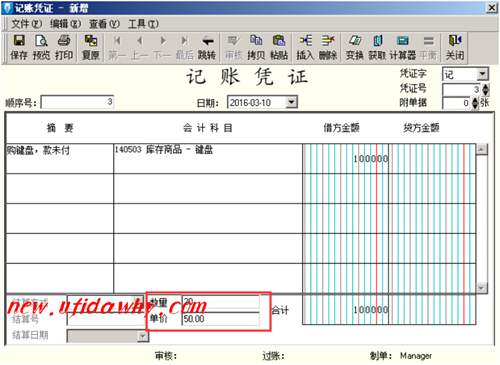Open the 编辑 menu
The height and width of the screenshot is (365, 500).
coord(65,24)
